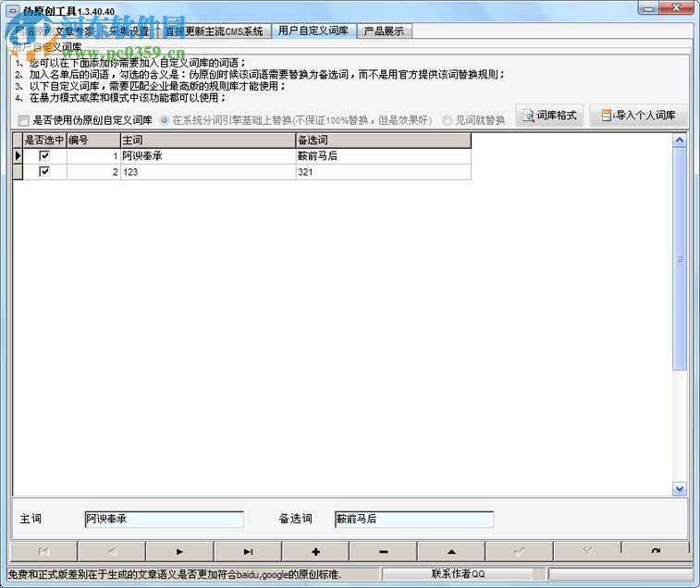
Task: Go to the first record in the navigator
Action: (43, 551)
